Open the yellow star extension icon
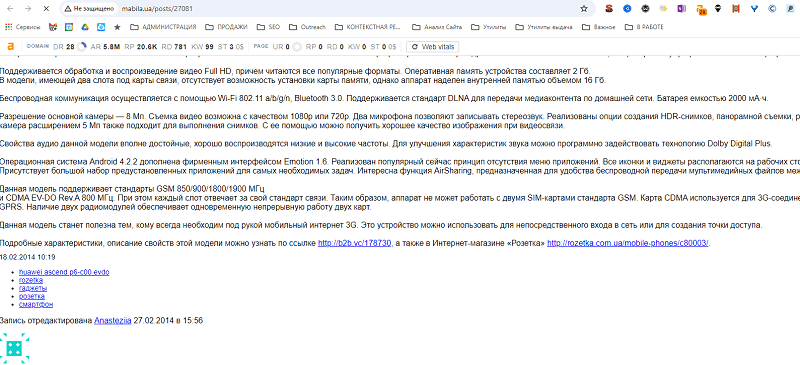Screen dimensions: 800x365 [663, 9]
